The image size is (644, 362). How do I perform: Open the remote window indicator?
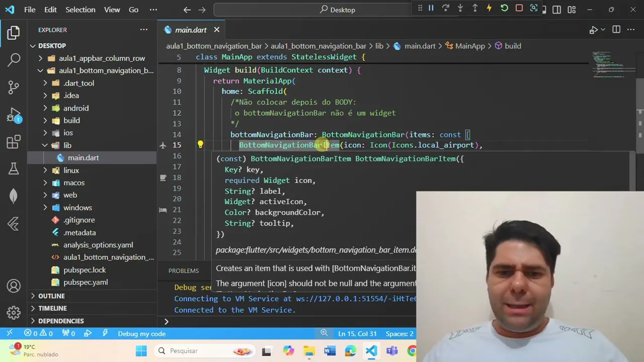[x=9, y=333]
